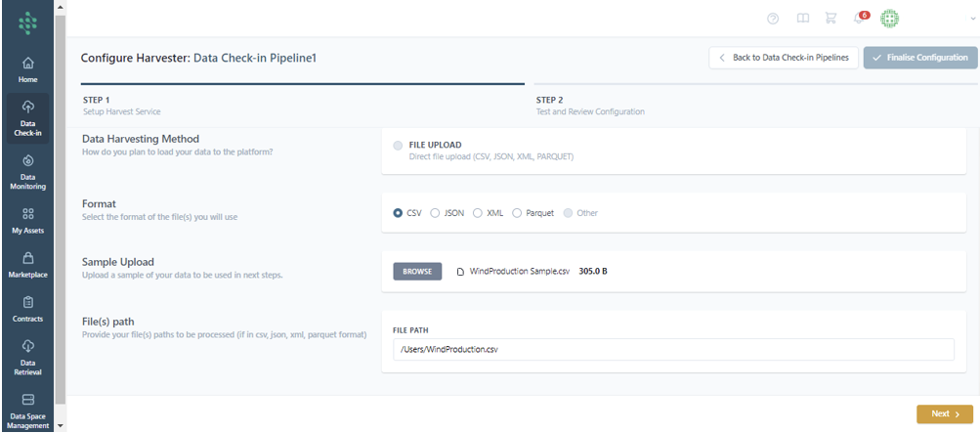This screenshot has width=980, height=433.
Task: Open the Marketplace sidebar icon
Action: (x=27, y=265)
